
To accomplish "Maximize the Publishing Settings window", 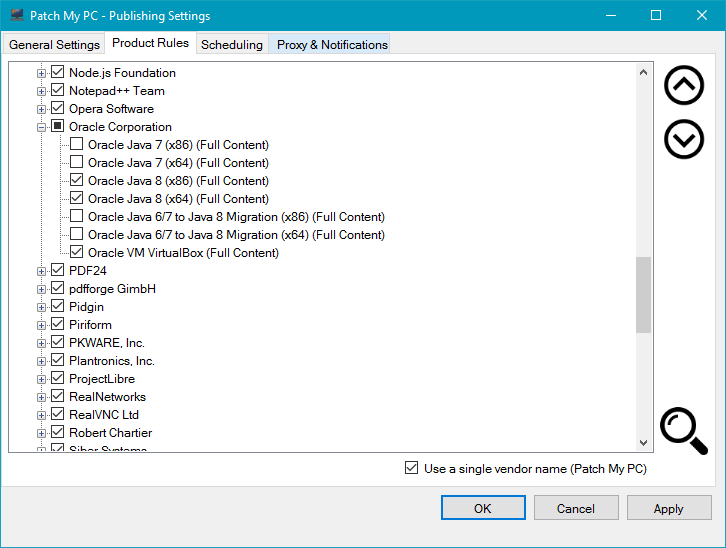I will pos(656,15).
